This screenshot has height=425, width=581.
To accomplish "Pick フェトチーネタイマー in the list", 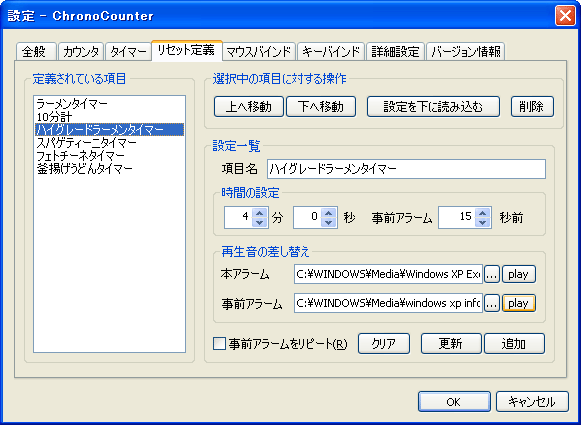I will click(x=109, y=156).
